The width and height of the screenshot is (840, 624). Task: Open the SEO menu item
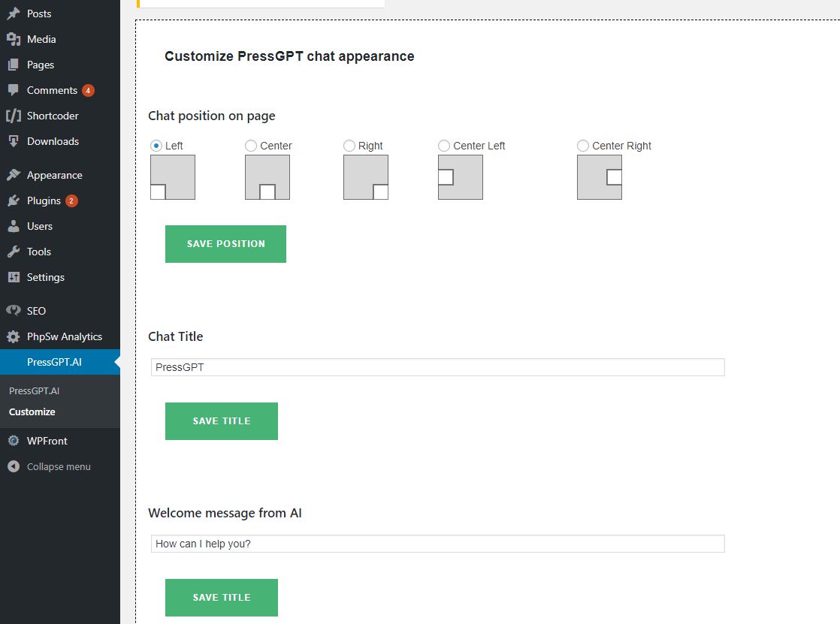(60, 311)
